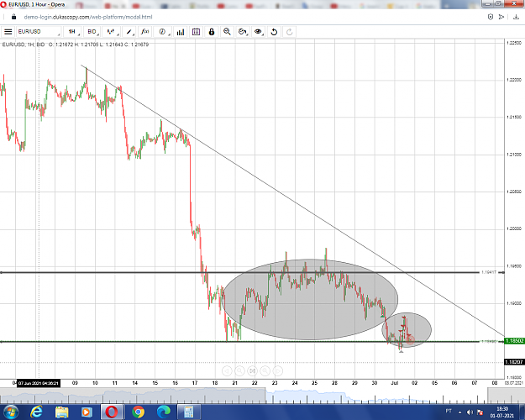Click the magnifier zoom tool
The image size is (525, 420).
227,32
